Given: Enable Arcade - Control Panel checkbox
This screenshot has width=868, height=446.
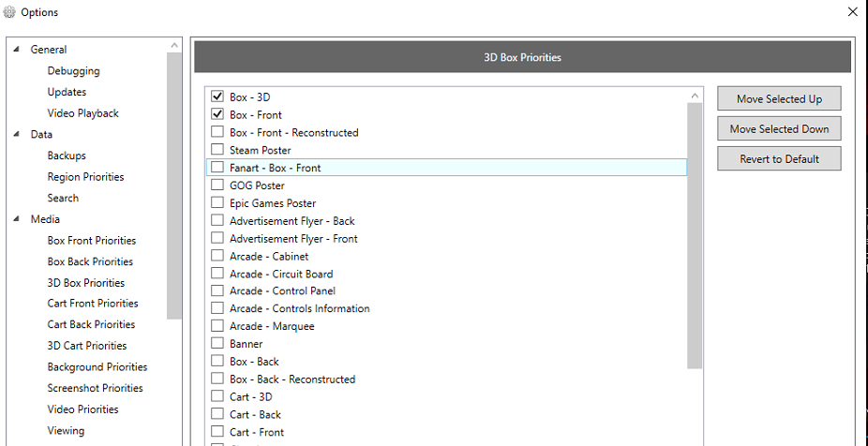Looking at the screenshot, I should point(217,290).
